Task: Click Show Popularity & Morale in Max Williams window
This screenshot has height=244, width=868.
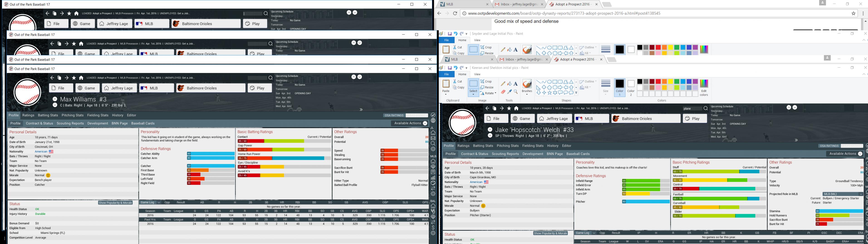Action: point(115,203)
